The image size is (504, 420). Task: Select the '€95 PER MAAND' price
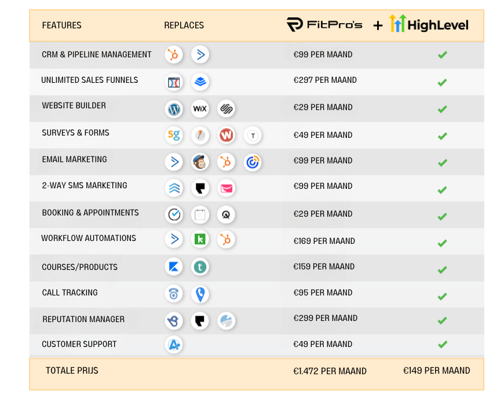323,293
